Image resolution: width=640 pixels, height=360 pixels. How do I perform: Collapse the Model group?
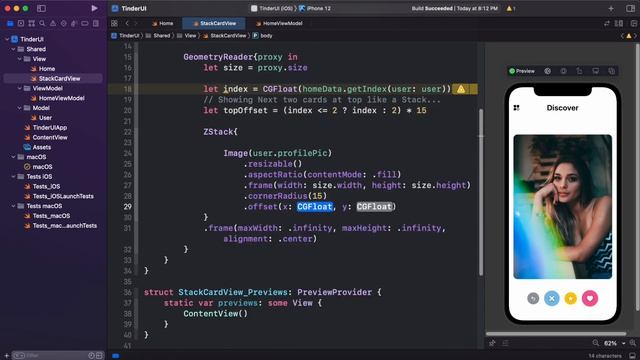tap(19, 108)
